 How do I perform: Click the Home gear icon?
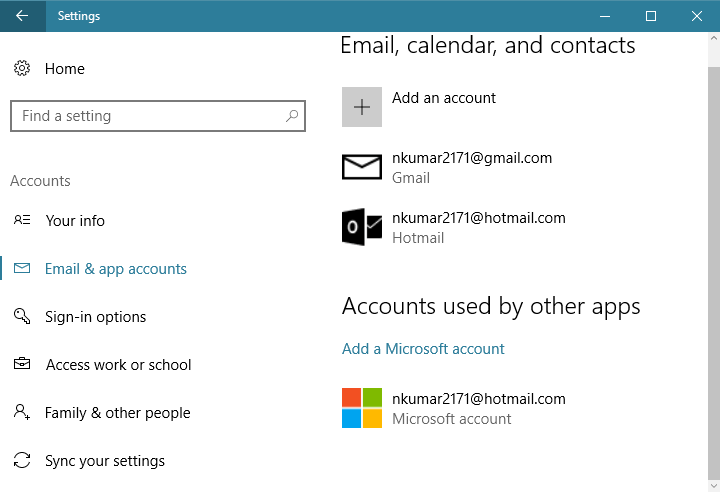pos(22,68)
